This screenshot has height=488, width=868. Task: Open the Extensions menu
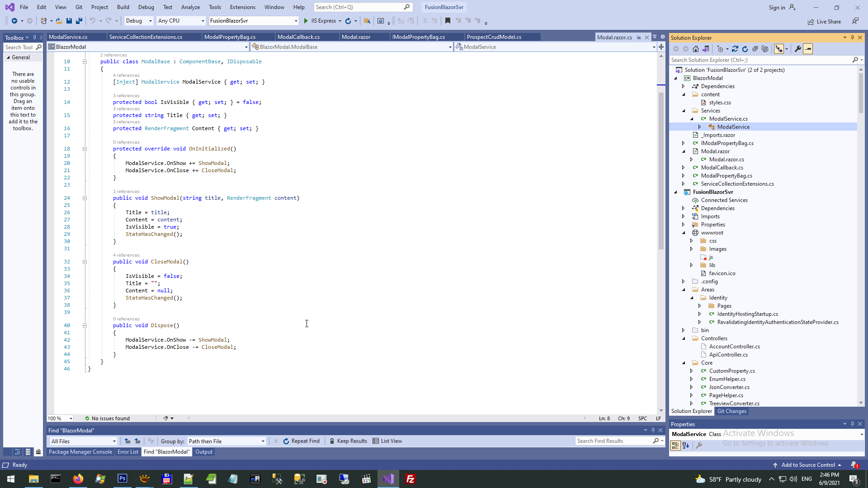click(242, 7)
